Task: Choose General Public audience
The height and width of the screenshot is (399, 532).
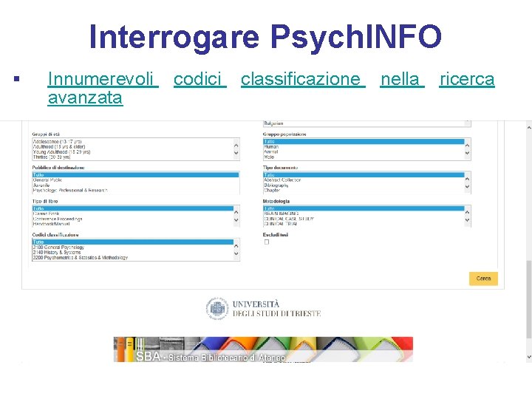Action: coord(136,180)
